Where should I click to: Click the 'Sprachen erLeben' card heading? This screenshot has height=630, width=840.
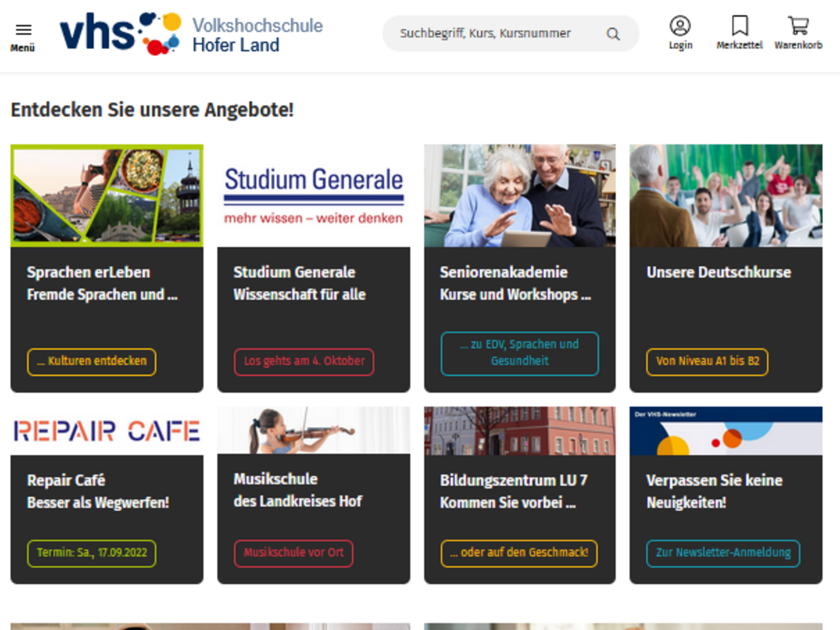click(x=89, y=272)
